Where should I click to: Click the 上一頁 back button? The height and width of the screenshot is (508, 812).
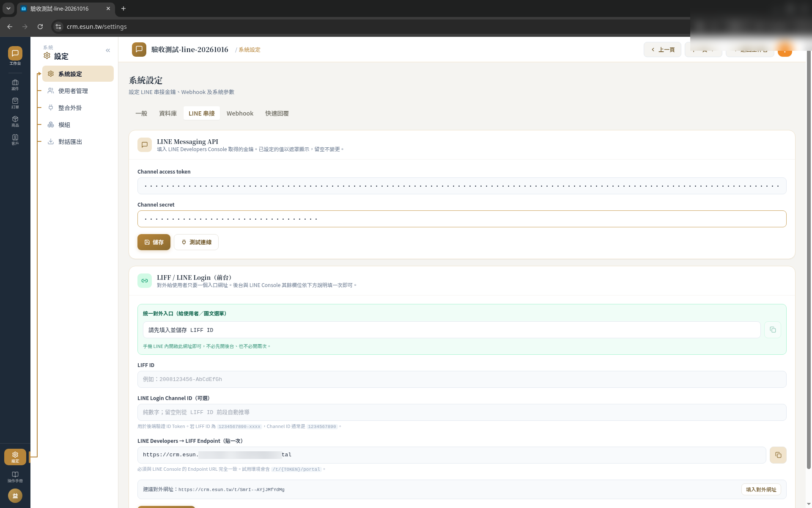[662, 50]
